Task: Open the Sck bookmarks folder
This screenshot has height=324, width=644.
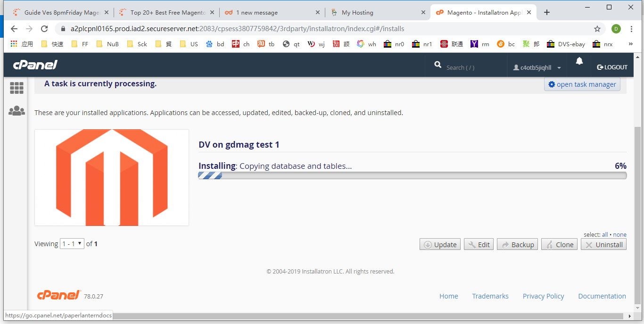Action: click(x=137, y=44)
